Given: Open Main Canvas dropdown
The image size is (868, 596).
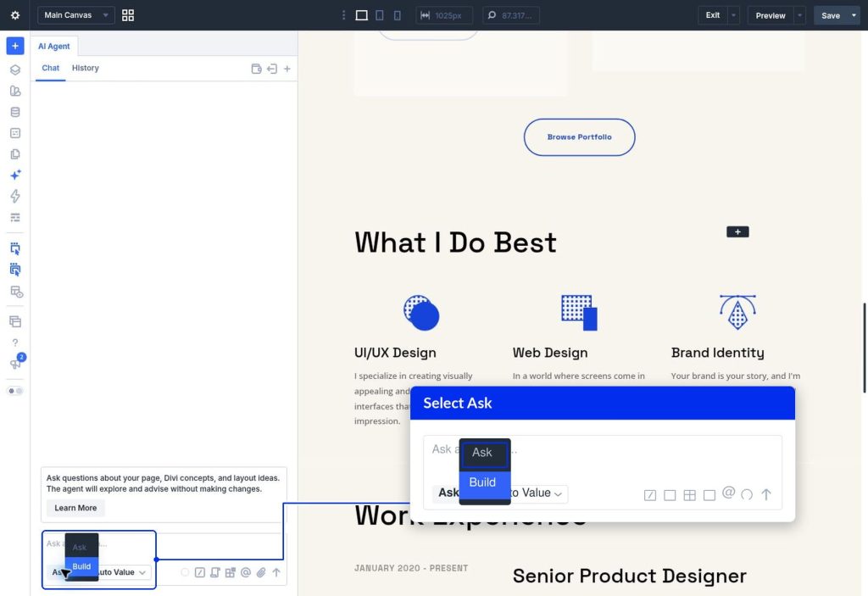Looking at the screenshot, I should tap(75, 15).
